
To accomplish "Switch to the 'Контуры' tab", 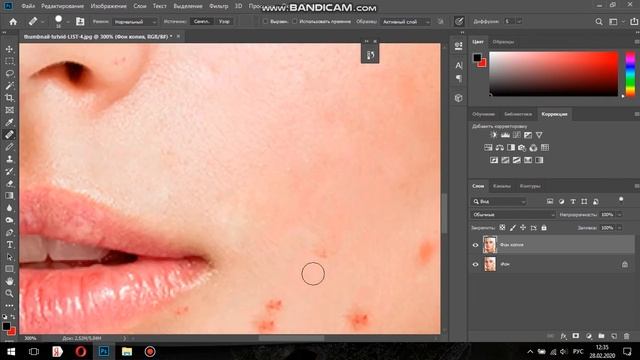I will click(x=530, y=186).
